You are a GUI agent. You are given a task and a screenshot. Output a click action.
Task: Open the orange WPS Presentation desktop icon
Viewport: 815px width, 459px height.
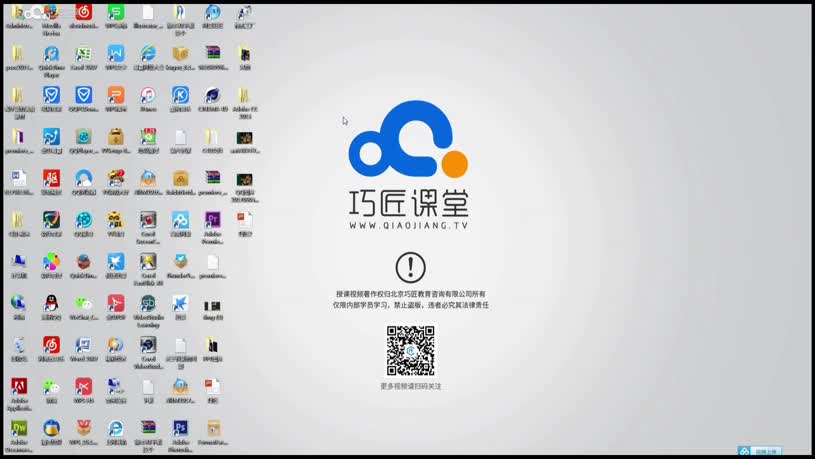click(116, 95)
